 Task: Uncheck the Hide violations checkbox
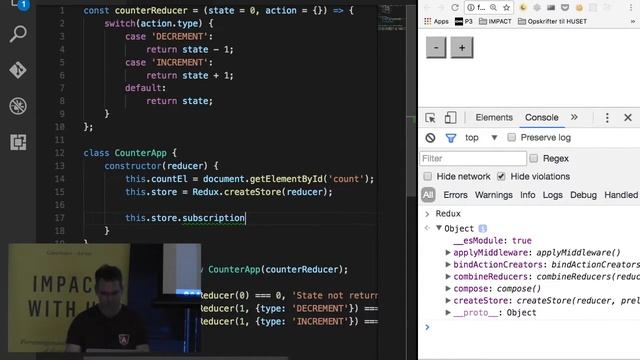[501, 176]
